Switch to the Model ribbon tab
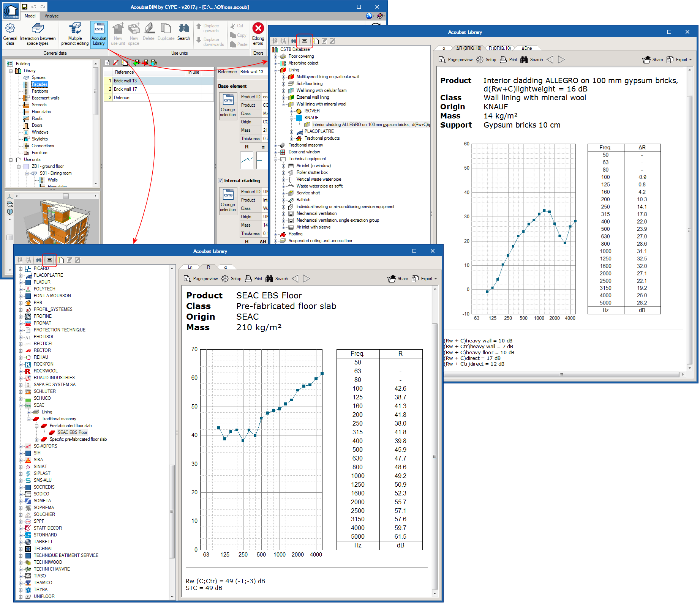 pyautogui.click(x=30, y=16)
